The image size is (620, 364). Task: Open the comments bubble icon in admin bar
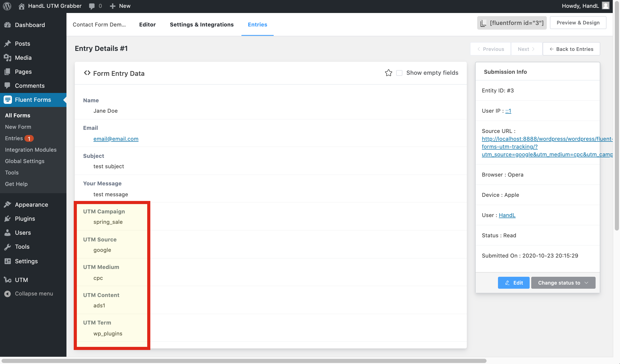click(x=92, y=6)
